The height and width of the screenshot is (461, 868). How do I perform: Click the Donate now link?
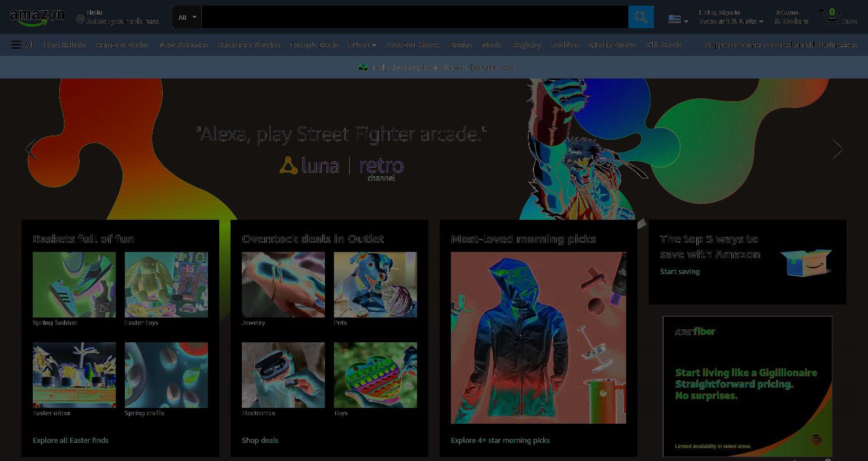(x=492, y=67)
